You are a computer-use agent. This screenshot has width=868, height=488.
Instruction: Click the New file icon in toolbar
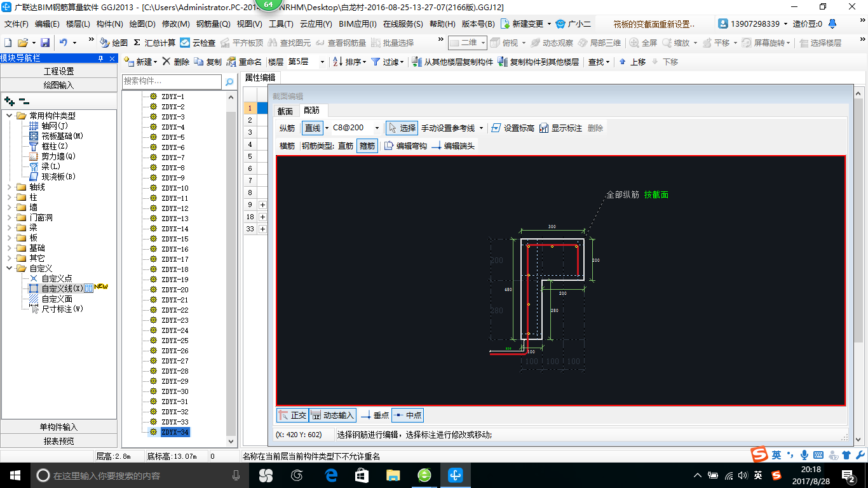8,43
